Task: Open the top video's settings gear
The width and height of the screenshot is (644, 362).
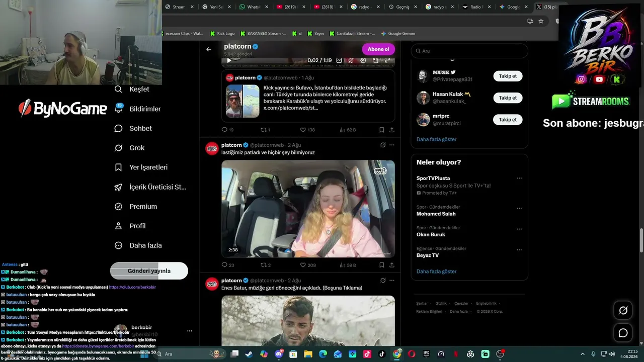Action: [x=363, y=61]
